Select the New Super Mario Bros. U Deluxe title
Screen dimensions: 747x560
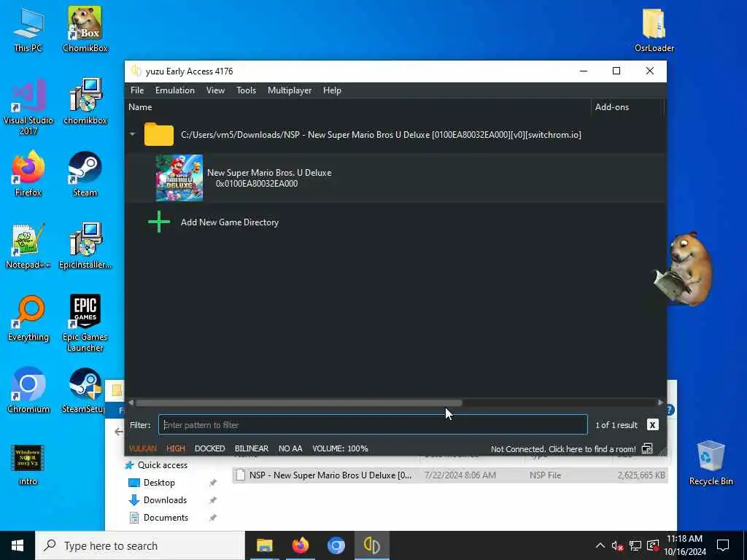coord(269,172)
